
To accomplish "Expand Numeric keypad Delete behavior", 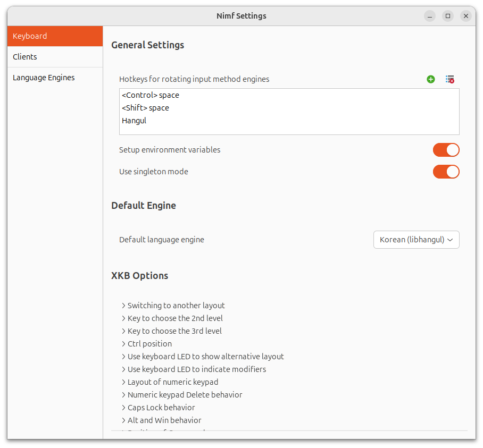I will tap(123, 395).
